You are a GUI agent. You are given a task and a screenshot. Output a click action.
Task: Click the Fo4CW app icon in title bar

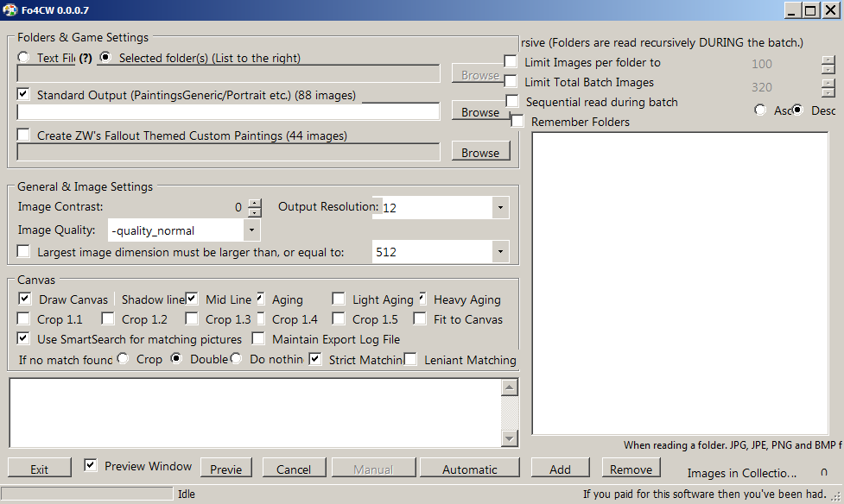[10, 9]
